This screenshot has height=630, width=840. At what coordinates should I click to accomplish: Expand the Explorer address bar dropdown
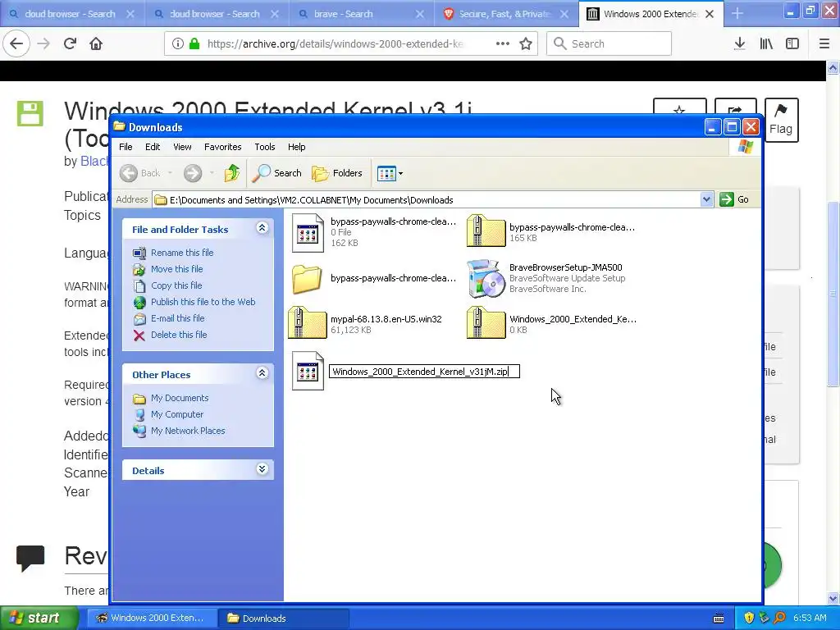pyautogui.click(x=706, y=200)
